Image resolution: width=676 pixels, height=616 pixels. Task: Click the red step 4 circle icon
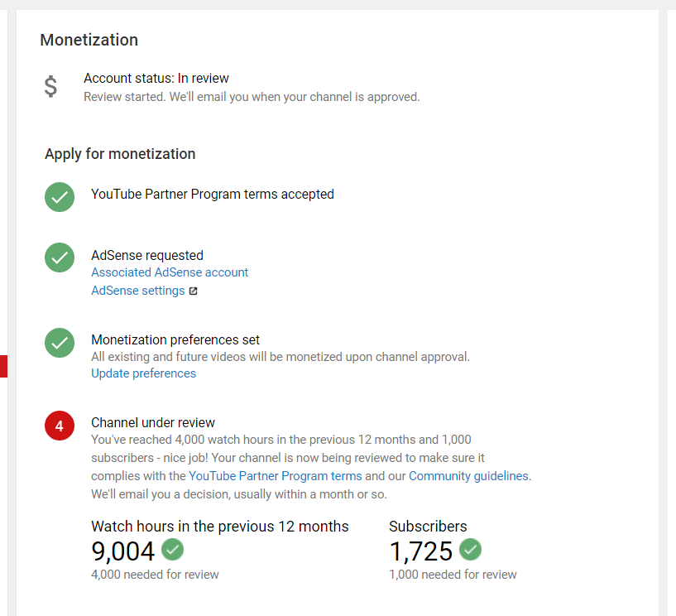click(60, 426)
